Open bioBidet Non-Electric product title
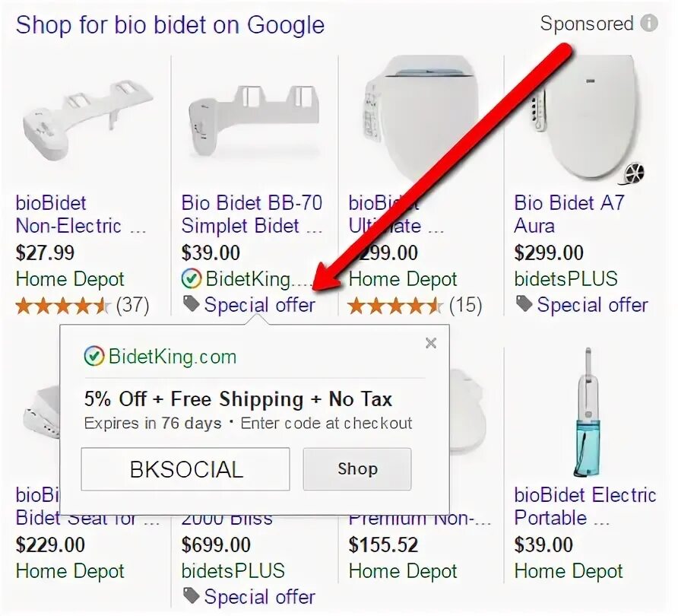 click(x=81, y=214)
